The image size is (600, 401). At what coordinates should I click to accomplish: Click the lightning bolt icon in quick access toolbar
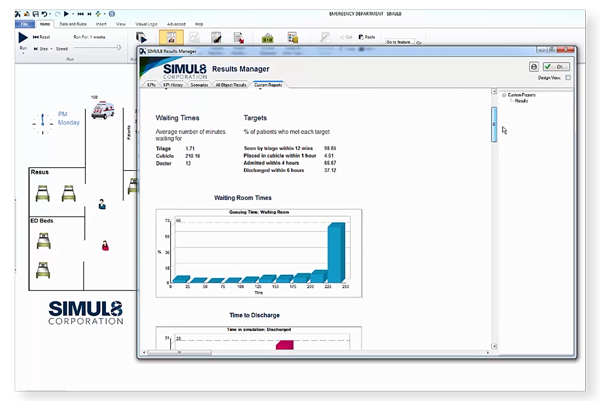pyautogui.click(x=98, y=14)
